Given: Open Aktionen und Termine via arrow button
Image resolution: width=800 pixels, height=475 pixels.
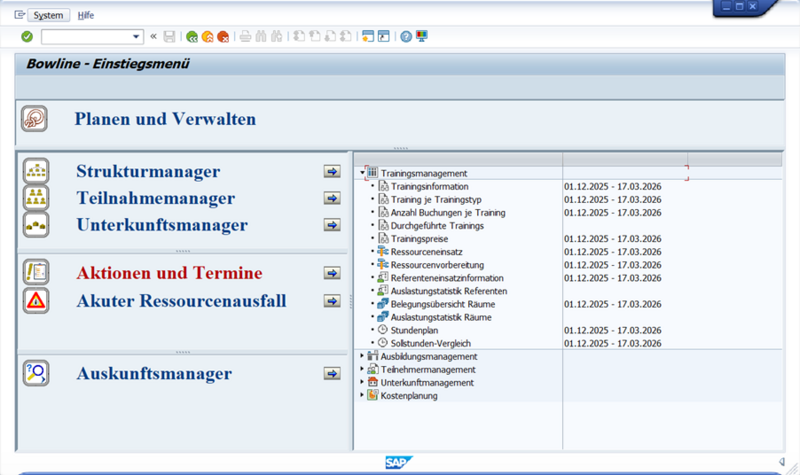Looking at the screenshot, I should tap(332, 273).
